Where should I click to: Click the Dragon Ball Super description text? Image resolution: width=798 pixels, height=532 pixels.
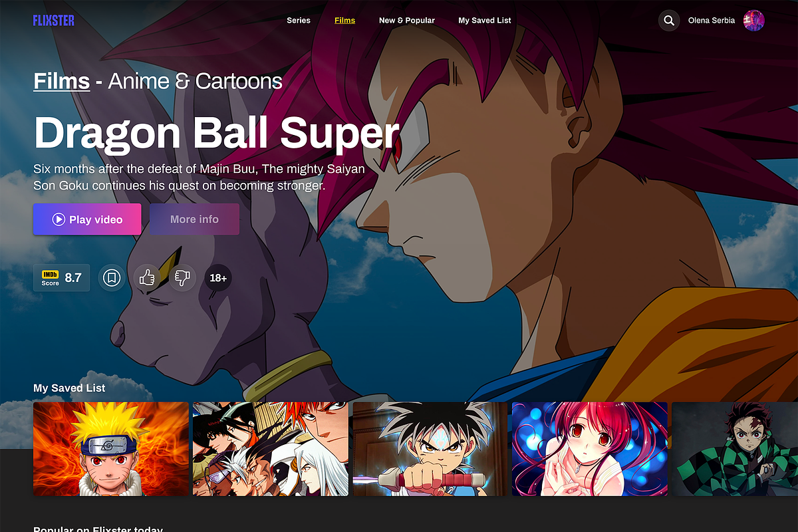pyautogui.click(x=199, y=178)
